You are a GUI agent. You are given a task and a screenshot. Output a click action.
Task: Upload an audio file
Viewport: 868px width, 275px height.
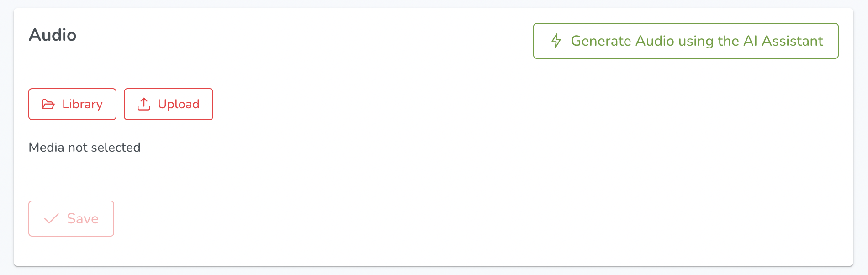[169, 104]
